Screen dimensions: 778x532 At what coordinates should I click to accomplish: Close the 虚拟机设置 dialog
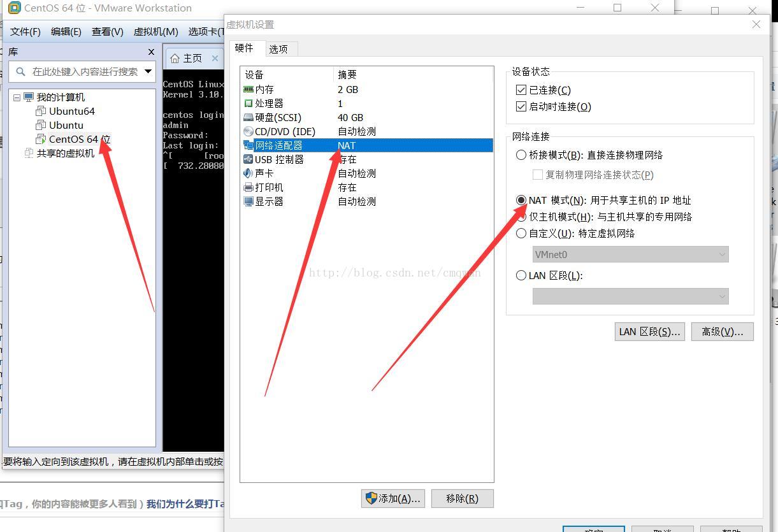pos(756,24)
